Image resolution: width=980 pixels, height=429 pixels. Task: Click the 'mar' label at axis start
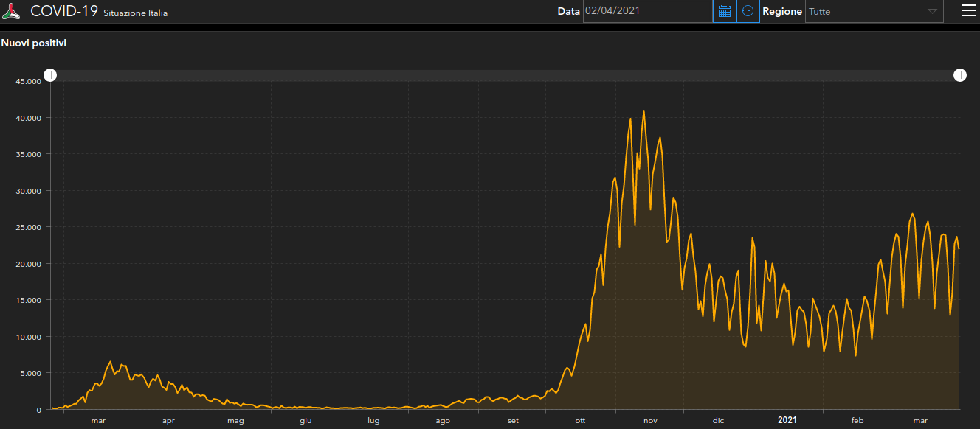pos(98,421)
